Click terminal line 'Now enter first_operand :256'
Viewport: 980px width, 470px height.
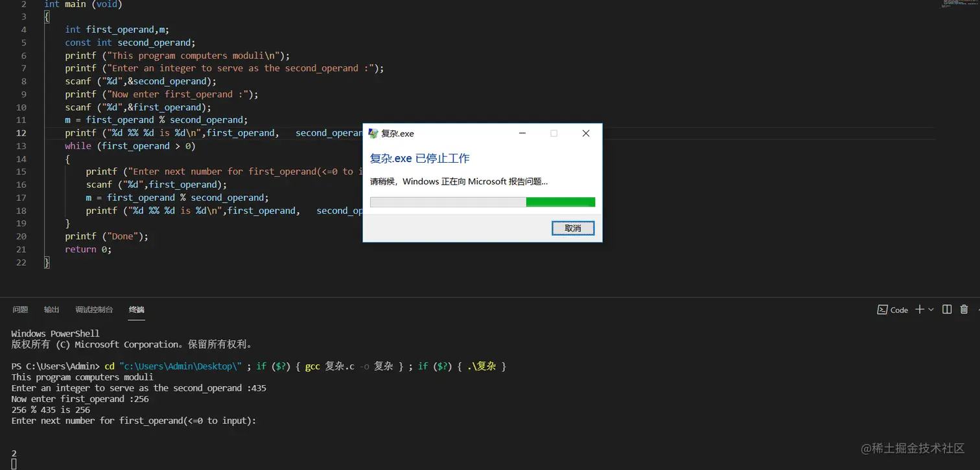[80, 399]
